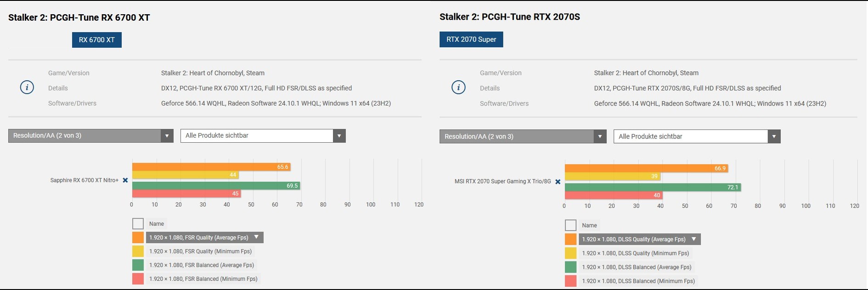Click yellow swatch for FSR Quality Minimum Fps
The image size is (868, 290).
point(138,251)
